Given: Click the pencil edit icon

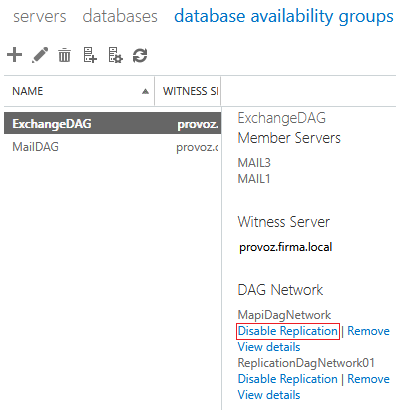Looking at the screenshot, I should (x=40, y=55).
